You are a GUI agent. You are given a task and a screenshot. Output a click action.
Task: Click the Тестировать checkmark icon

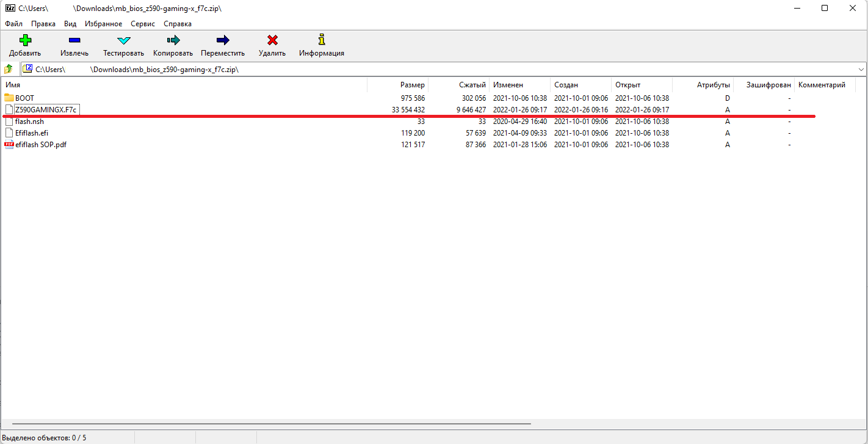click(x=123, y=41)
